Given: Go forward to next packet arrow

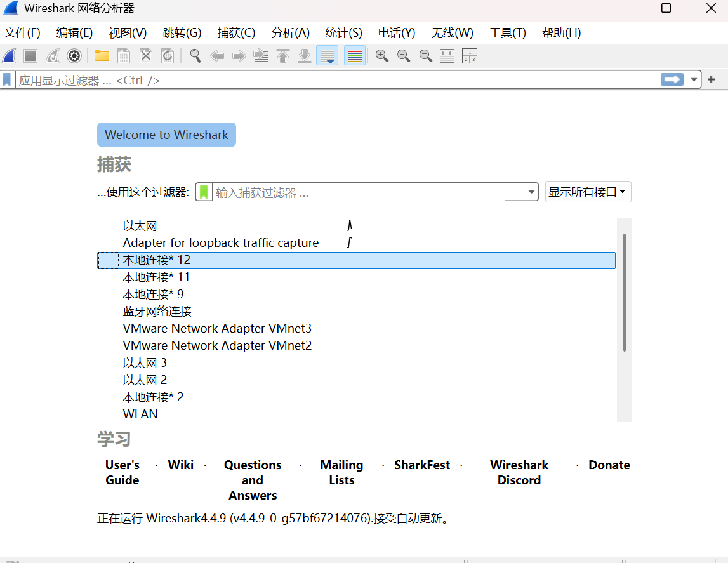Looking at the screenshot, I should click(x=239, y=56).
